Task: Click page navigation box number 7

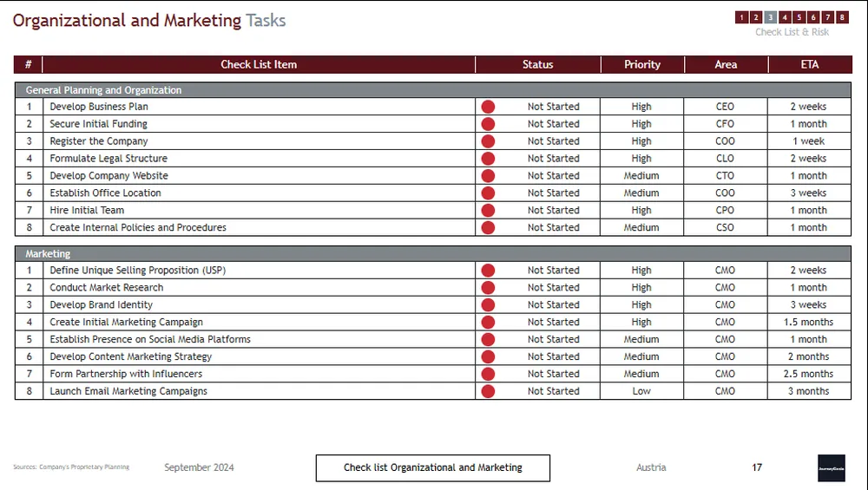Action: click(827, 17)
